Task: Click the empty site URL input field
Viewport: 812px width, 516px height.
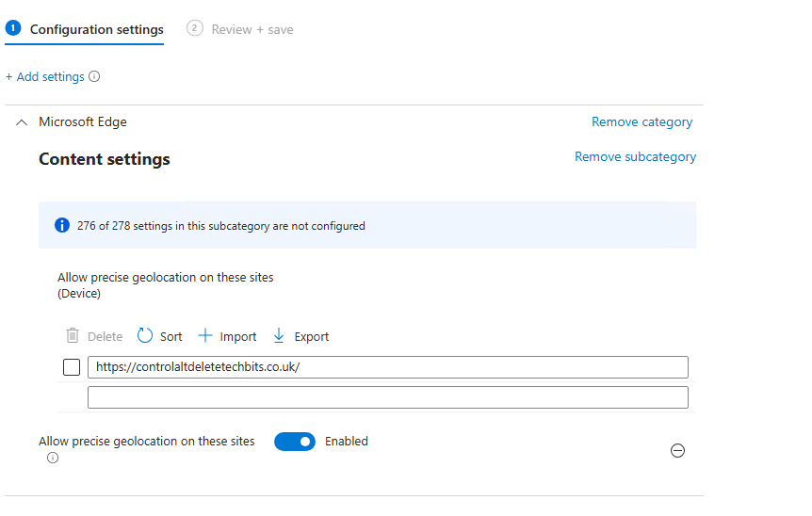Action: pyautogui.click(x=388, y=397)
